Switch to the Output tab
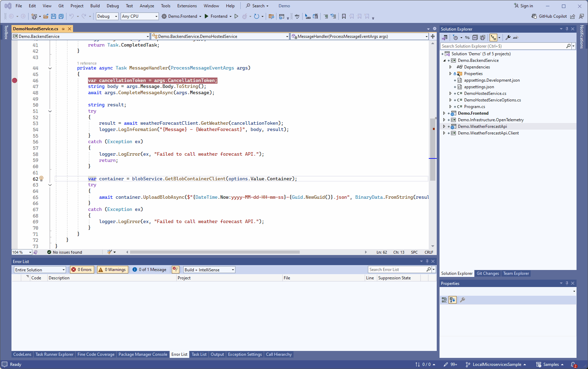 pos(217,354)
